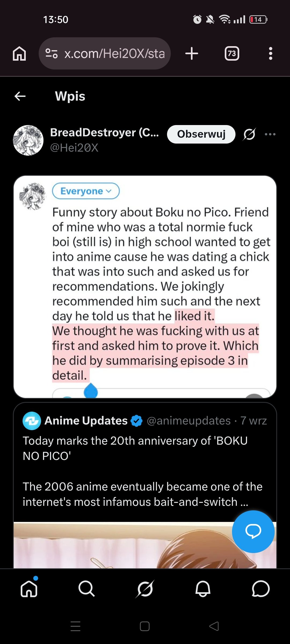Open the screenshot image of the story
This screenshot has height=644, width=290.
pyautogui.click(x=145, y=287)
